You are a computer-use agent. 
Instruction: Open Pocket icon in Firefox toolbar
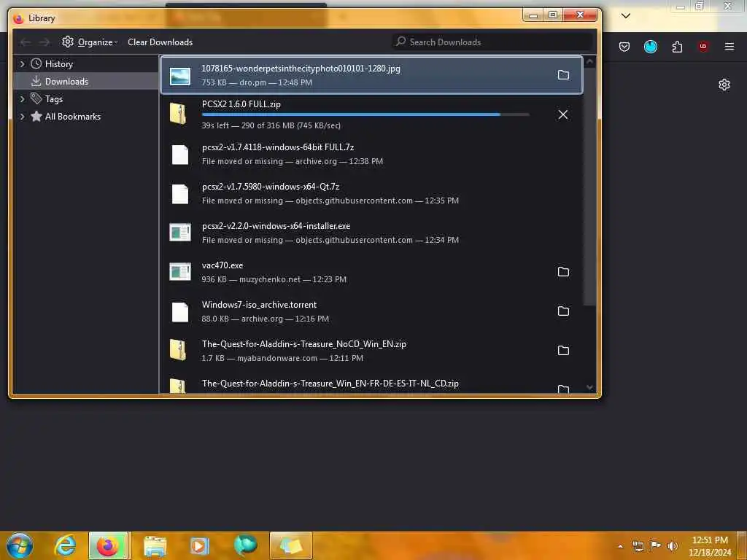(x=624, y=47)
